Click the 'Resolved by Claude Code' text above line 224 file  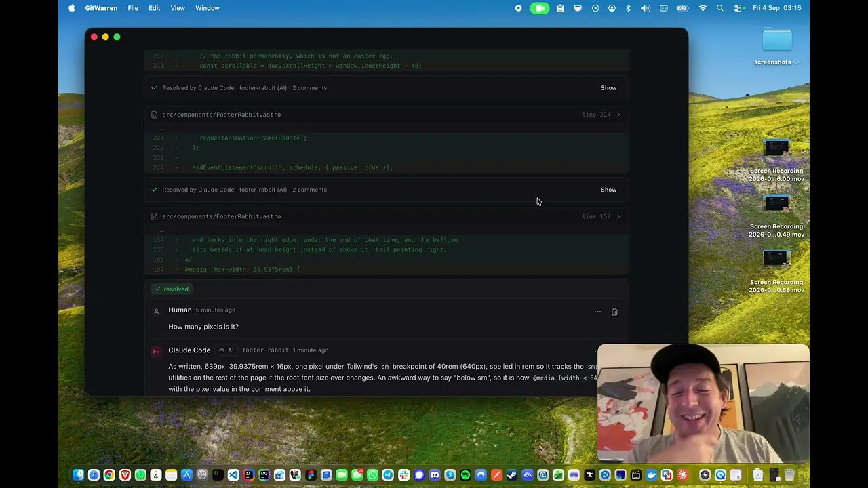pyautogui.click(x=198, y=88)
